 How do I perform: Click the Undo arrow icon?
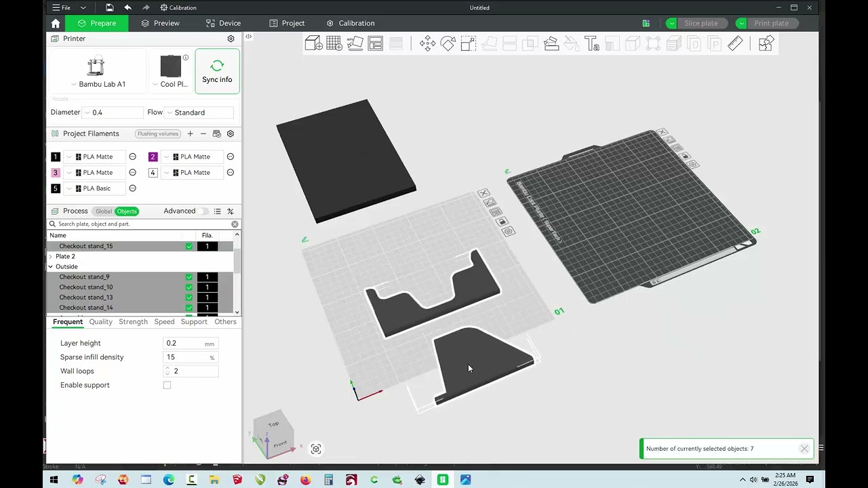[x=128, y=7]
